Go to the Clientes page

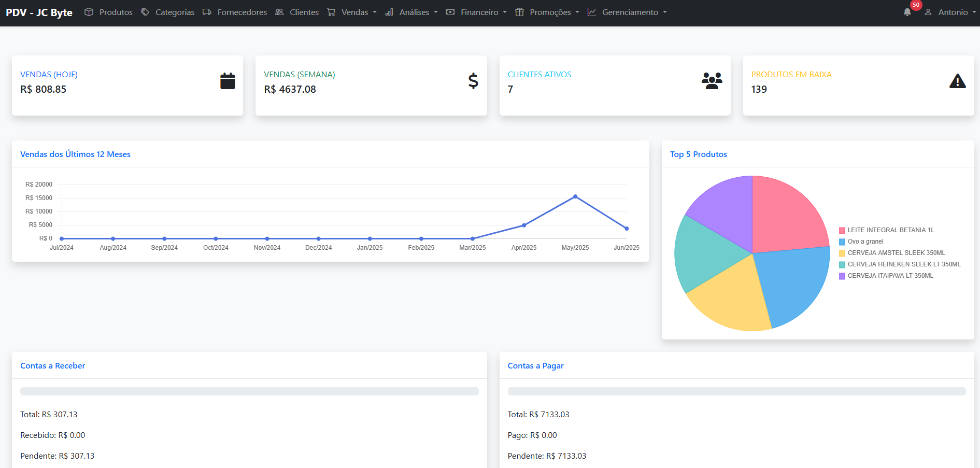coord(297,12)
